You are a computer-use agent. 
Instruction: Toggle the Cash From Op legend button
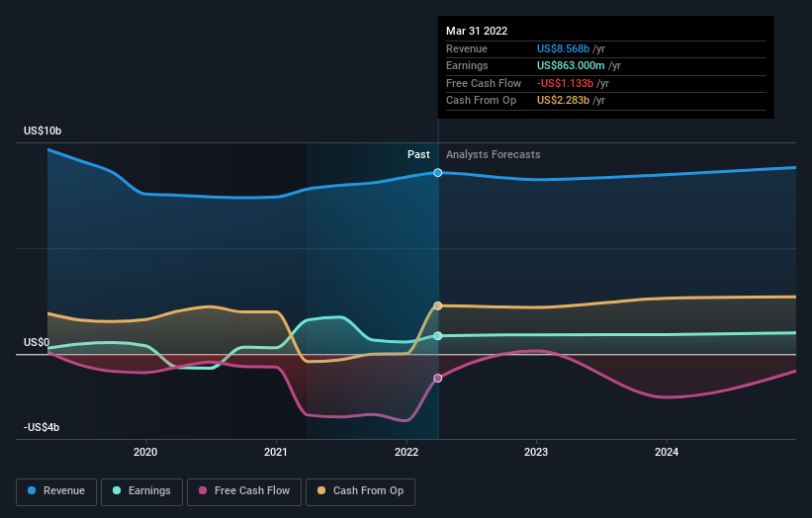(x=360, y=491)
